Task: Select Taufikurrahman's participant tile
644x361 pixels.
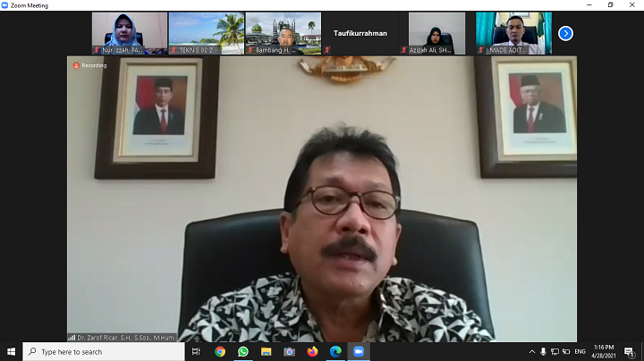Action: tap(360, 33)
